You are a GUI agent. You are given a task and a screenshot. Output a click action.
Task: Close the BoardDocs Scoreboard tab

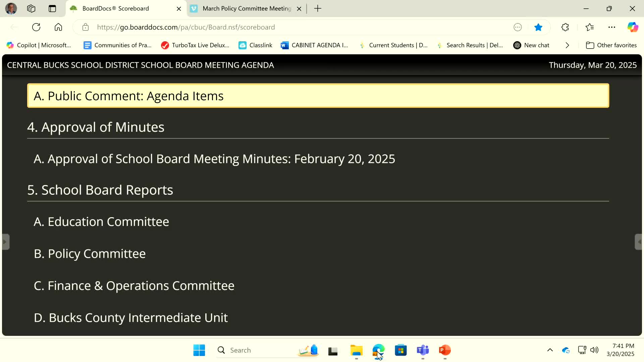coord(179,9)
